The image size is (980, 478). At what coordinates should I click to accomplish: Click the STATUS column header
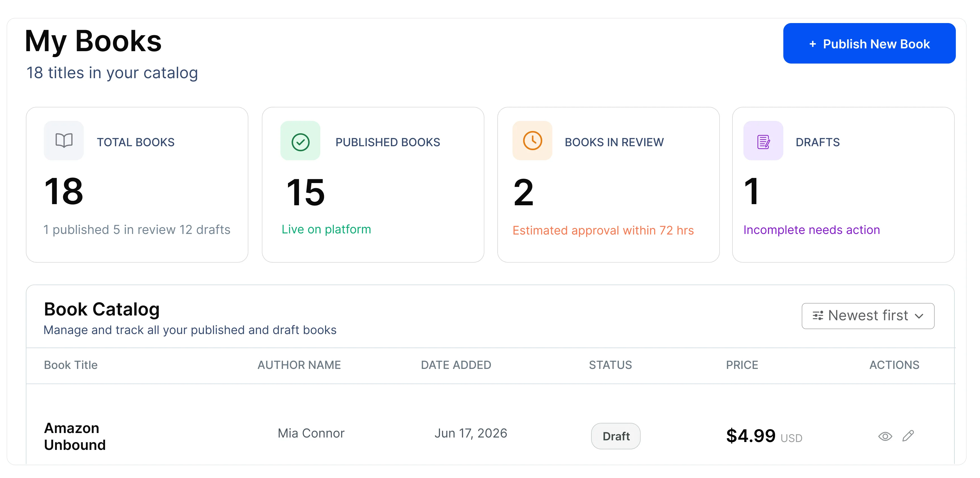click(x=610, y=365)
